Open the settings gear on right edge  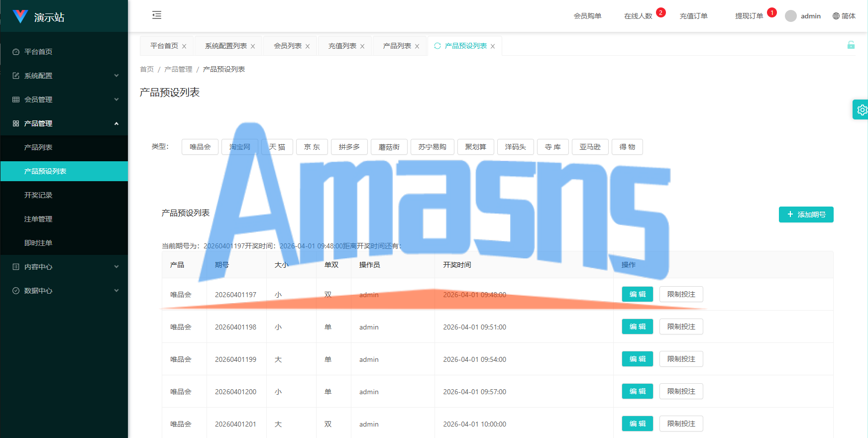tap(862, 109)
